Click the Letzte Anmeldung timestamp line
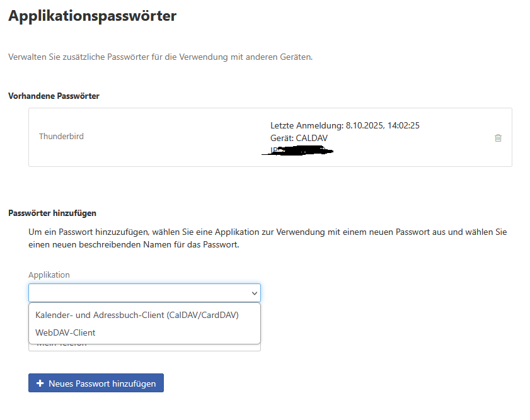 tap(345, 125)
